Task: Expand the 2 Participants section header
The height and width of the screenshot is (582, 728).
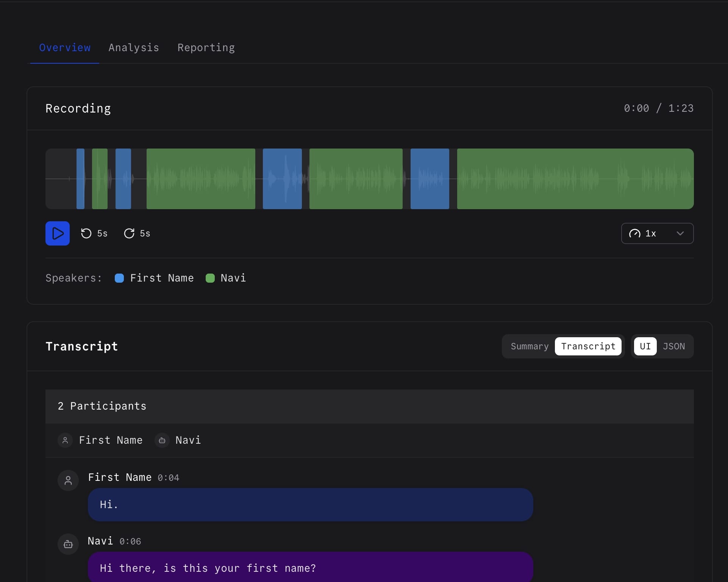Action: tap(102, 406)
